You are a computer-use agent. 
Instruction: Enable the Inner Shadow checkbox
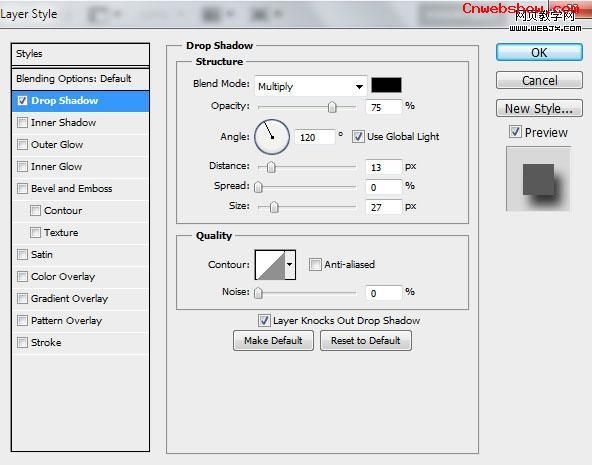click(x=22, y=122)
